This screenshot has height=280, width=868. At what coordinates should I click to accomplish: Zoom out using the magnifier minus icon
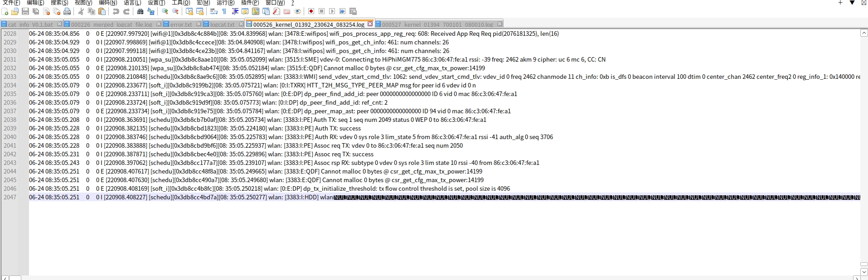(175, 11)
